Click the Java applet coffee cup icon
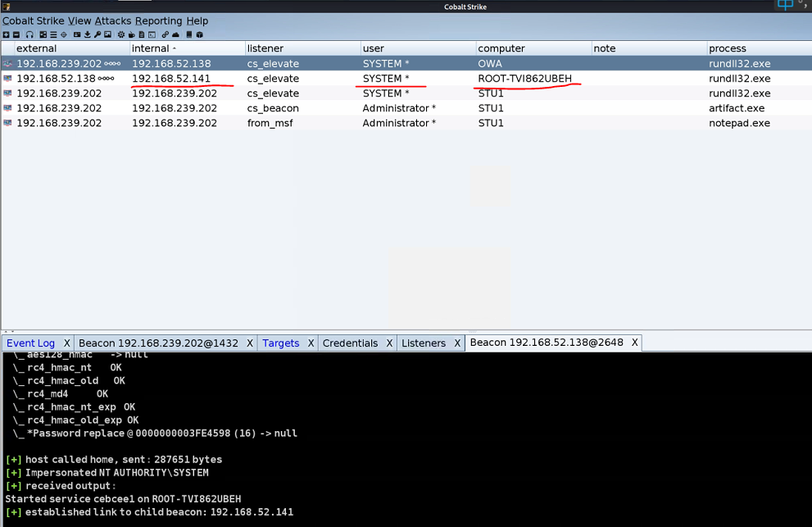 (x=132, y=34)
